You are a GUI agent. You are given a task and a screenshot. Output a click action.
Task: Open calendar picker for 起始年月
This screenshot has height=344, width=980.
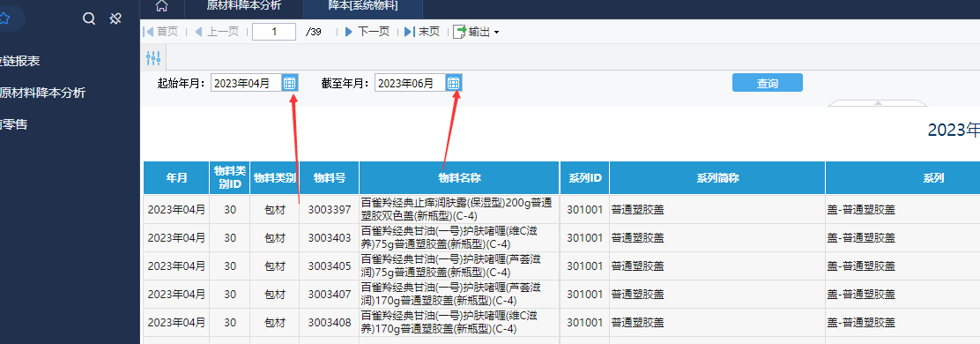(x=289, y=83)
